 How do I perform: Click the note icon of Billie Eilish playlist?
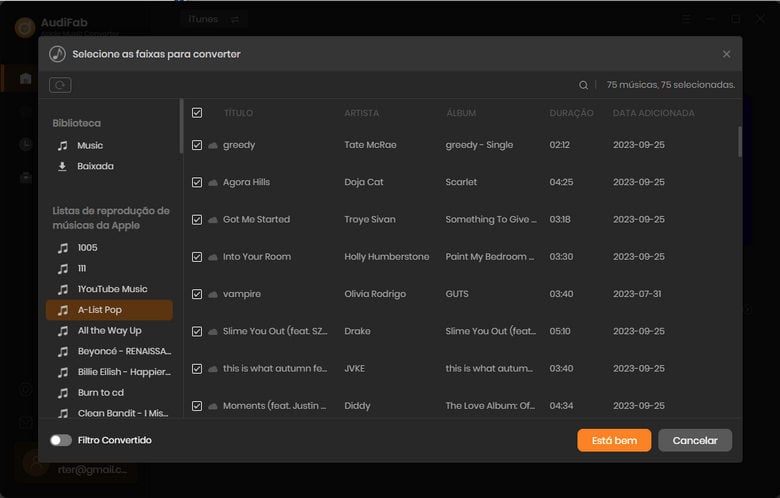63,372
